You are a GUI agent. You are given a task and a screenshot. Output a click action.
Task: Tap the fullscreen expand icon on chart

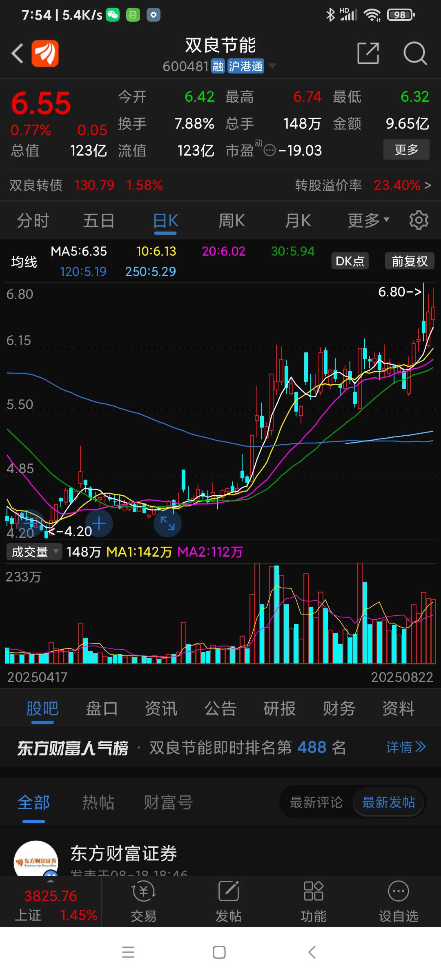[x=167, y=523]
